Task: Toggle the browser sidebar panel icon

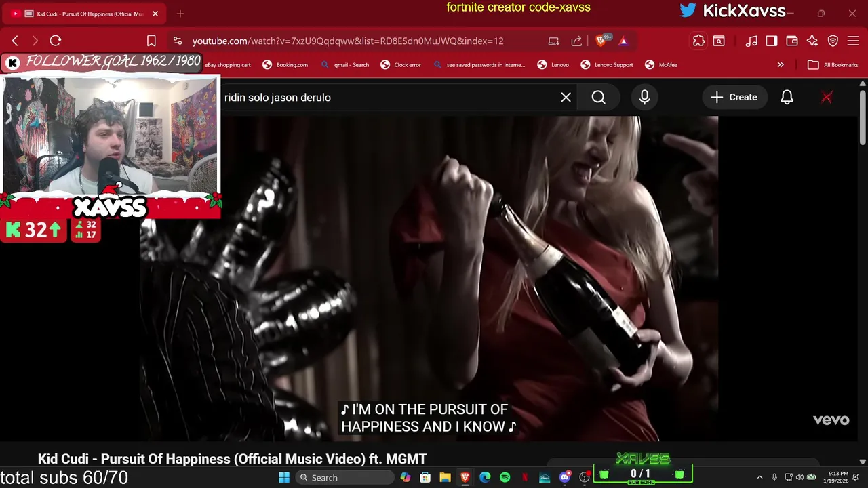Action: click(x=772, y=41)
